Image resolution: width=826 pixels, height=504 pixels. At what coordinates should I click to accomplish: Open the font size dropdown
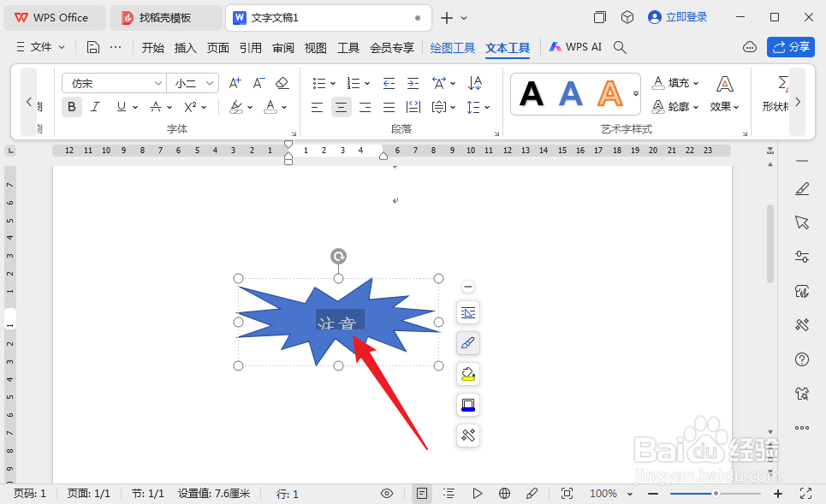[x=209, y=83]
